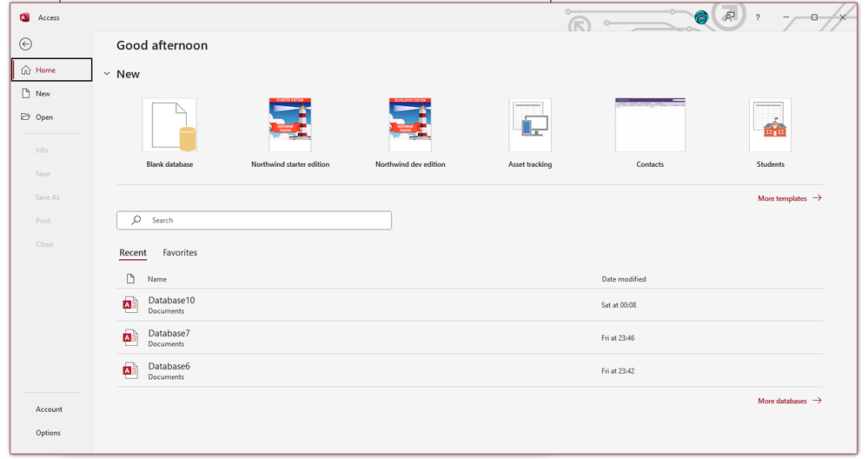
Task: Click the user account avatar
Action: point(701,17)
